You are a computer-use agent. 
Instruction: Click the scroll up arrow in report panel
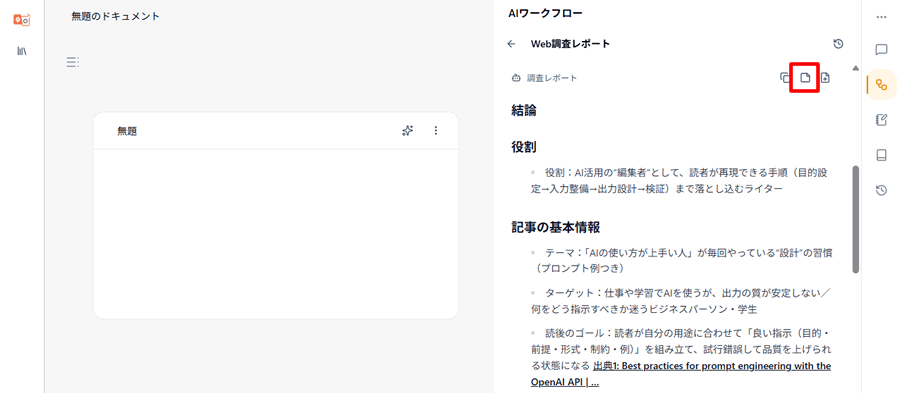click(x=856, y=68)
